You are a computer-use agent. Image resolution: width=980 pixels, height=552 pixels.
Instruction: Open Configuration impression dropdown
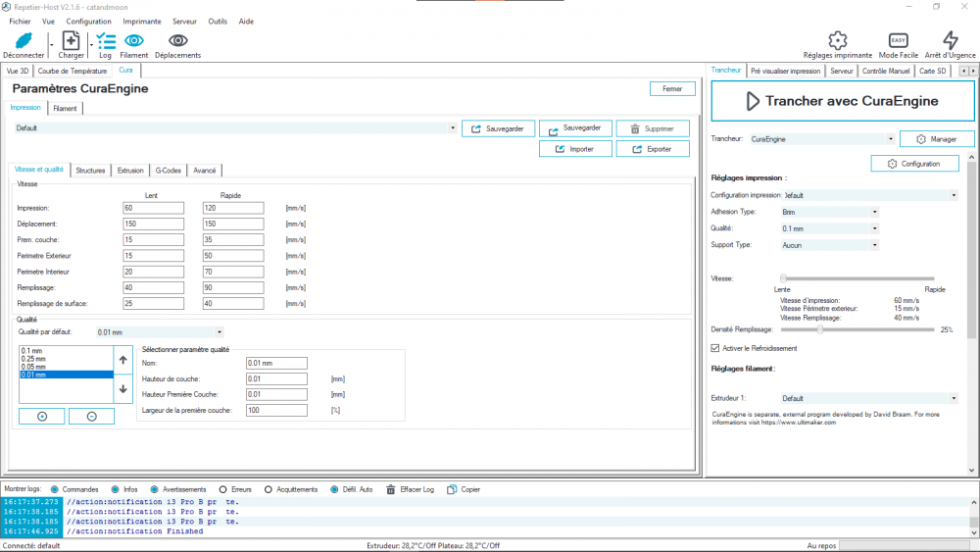pos(954,196)
